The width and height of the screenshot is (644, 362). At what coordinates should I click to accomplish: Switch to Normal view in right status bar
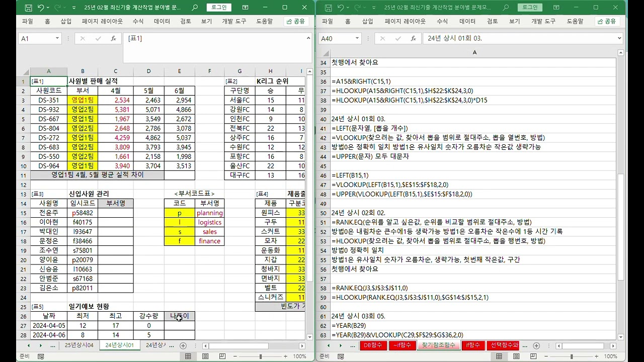pos(499,356)
